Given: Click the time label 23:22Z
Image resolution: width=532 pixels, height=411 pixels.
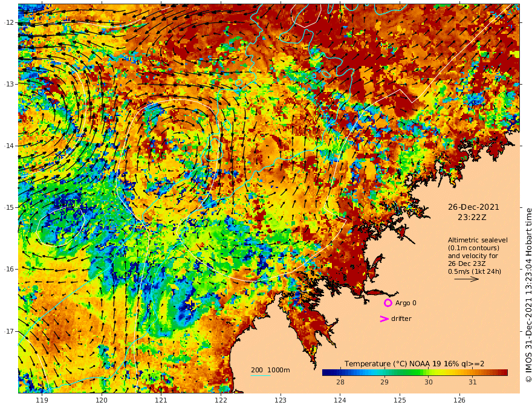Looking at the screenshot, I should pos(472,218).
